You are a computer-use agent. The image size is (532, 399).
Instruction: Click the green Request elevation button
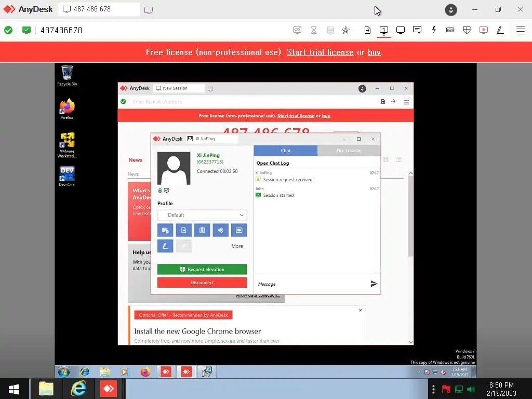(202, 270)
